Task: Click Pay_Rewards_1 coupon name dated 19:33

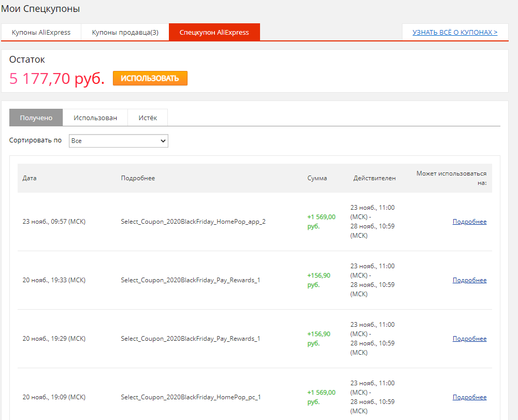Action: pyautogui.click(x=191, y=280)
